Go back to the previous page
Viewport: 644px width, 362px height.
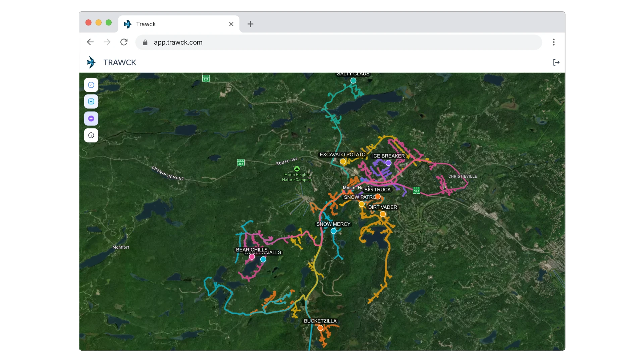coord(90,42)
